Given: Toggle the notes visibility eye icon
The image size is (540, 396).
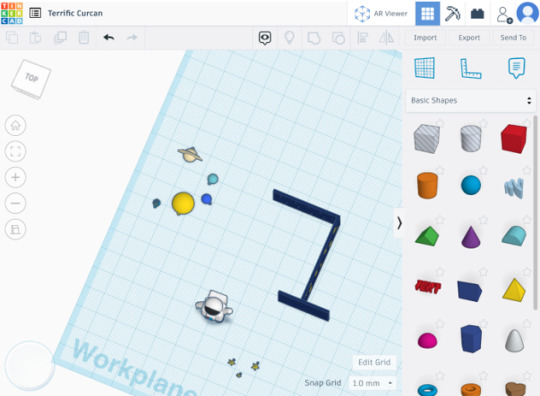Looking at the screenshot, I should (x=265, y=38).
